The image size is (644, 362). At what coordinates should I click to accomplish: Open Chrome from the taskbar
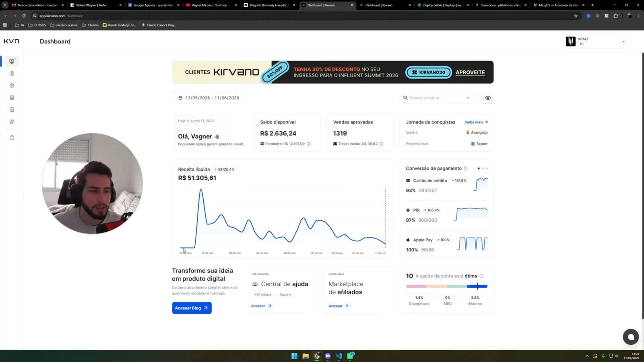coord(317,356)
